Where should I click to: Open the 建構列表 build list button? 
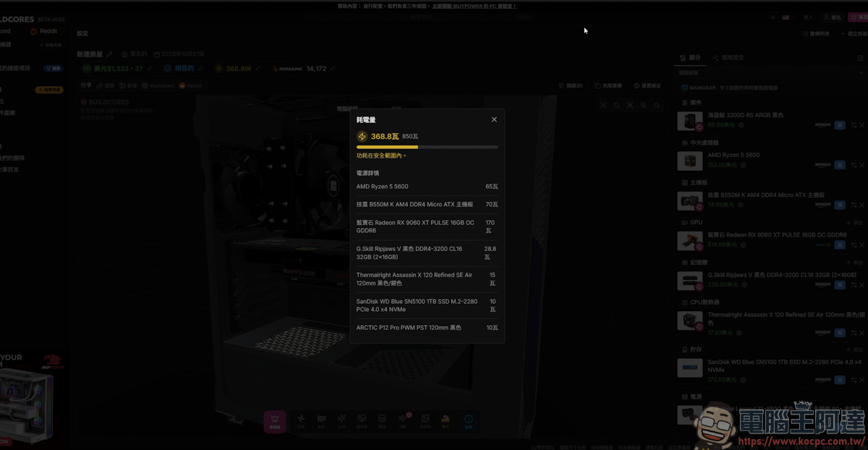817,33
